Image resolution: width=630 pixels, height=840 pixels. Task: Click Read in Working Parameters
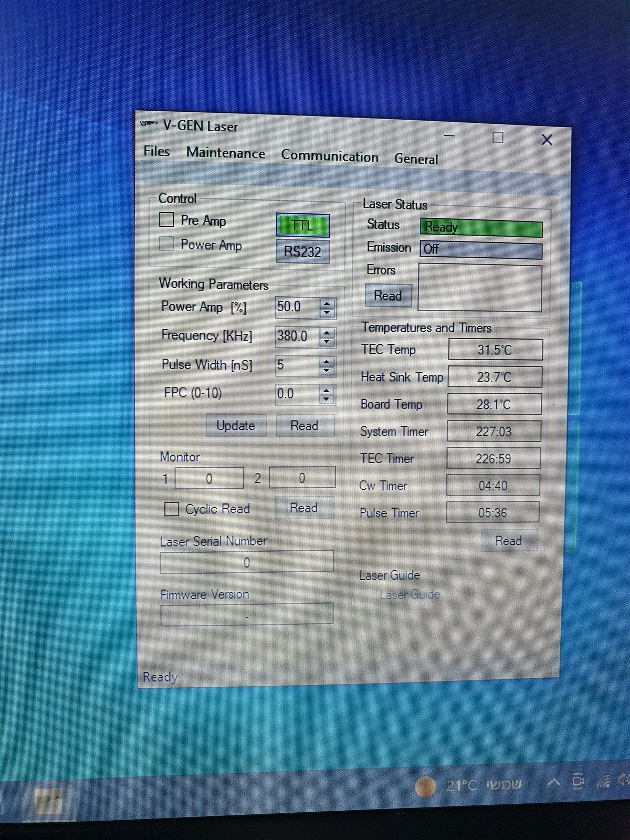pyautogui.click(x=304, y=425)
